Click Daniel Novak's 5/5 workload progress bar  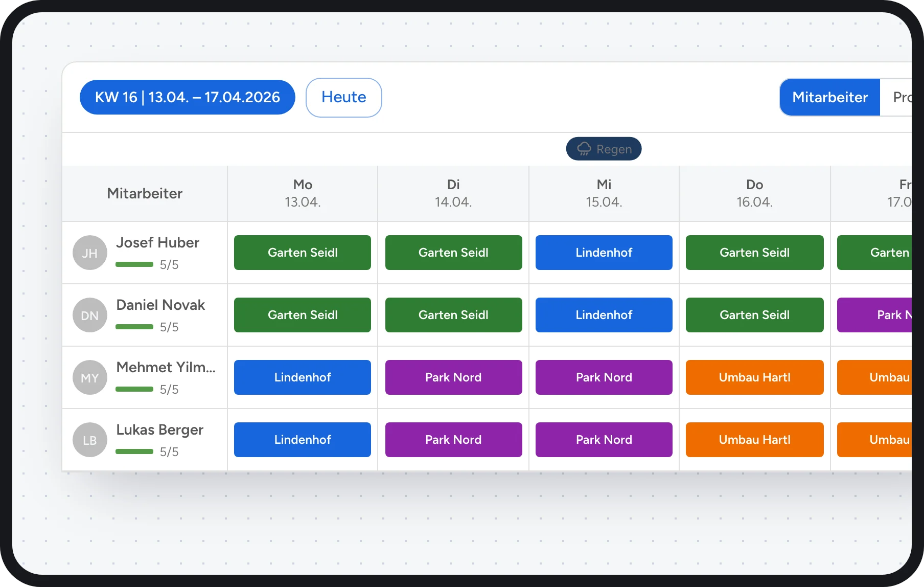(x=134, y=327)
